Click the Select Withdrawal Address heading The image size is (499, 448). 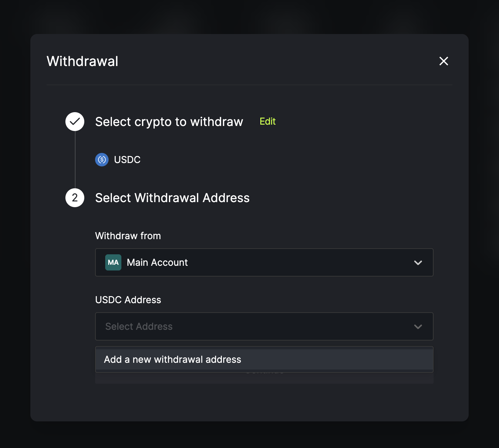(173, 198)
